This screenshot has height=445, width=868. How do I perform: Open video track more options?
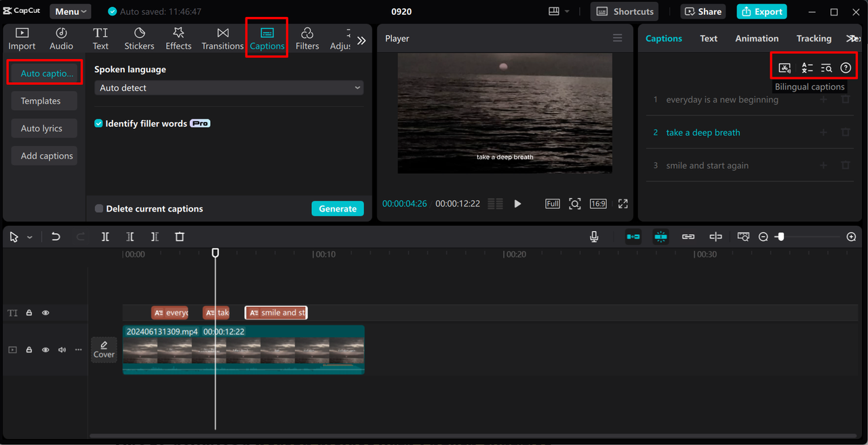click(x=79, y=350)
